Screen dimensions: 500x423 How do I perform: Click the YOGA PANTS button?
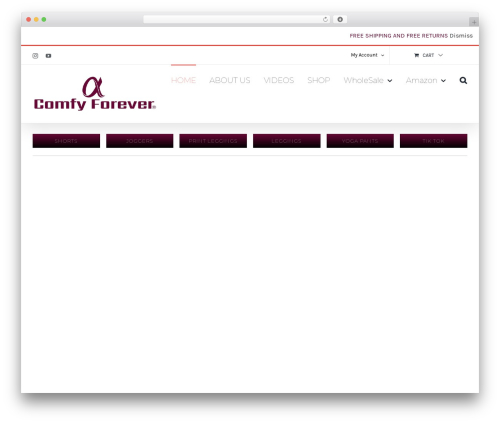[x=360, y=141]
